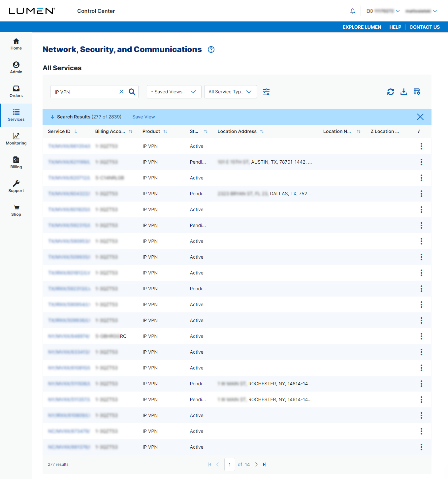The height and width of the screenshot is (479, 448).
Task: Expand the user profile dropdown
Action: [421, 11]
